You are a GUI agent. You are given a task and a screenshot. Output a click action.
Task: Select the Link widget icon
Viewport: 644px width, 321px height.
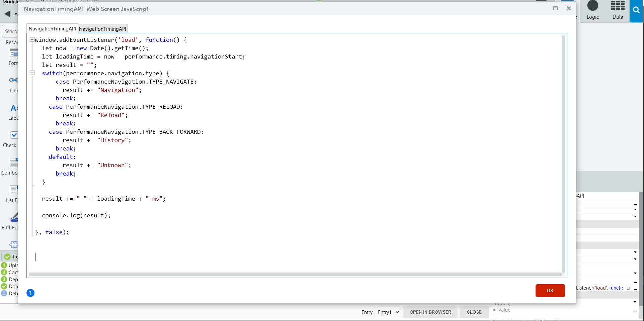click(x=13, y=80)
